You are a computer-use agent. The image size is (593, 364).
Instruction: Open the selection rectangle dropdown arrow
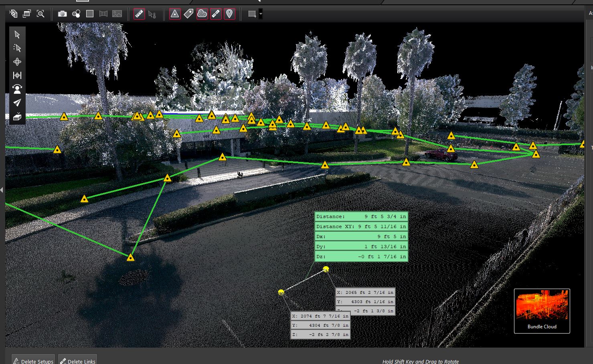(261, 14)
